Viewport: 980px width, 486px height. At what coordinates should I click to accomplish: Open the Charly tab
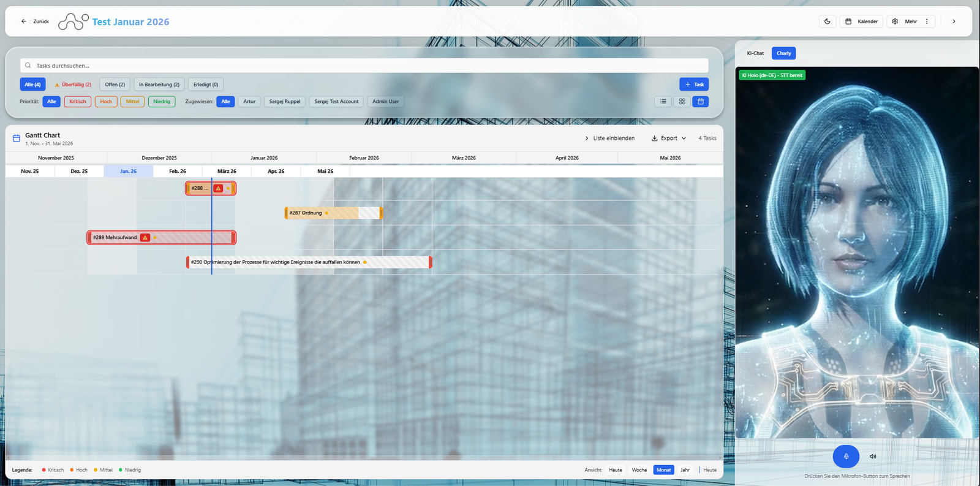tap(784, 53)
